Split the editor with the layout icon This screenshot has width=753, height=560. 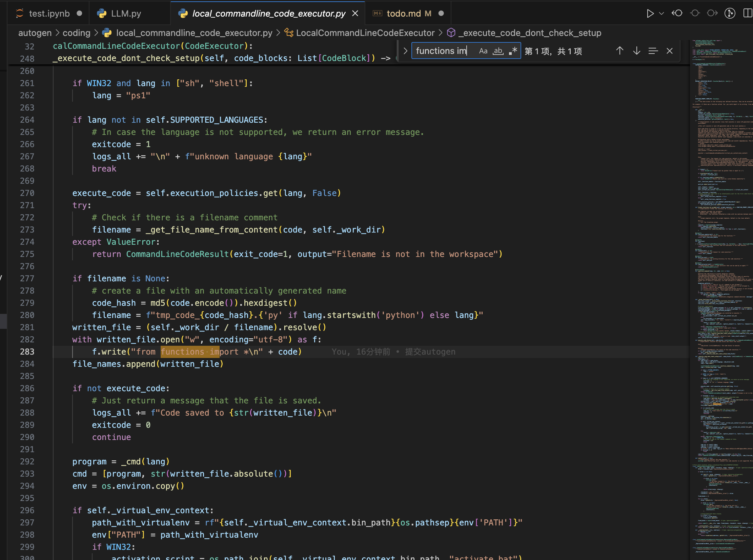tap(748, 13)
